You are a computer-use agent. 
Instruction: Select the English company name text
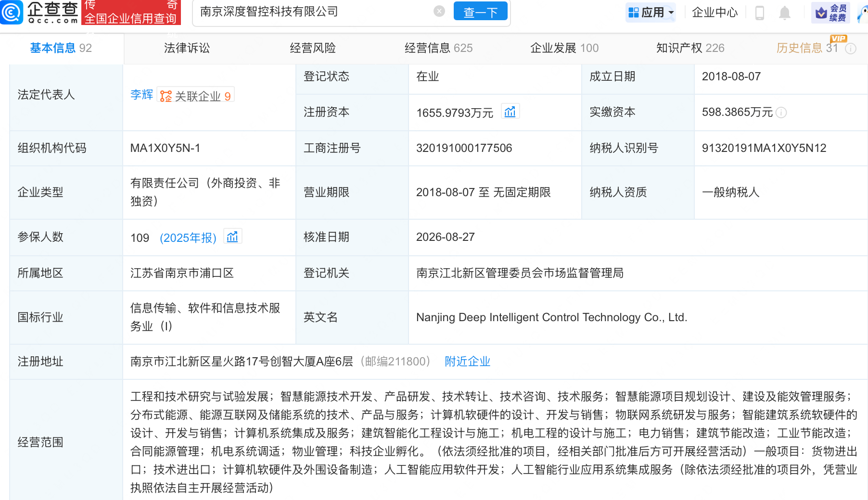552,317
